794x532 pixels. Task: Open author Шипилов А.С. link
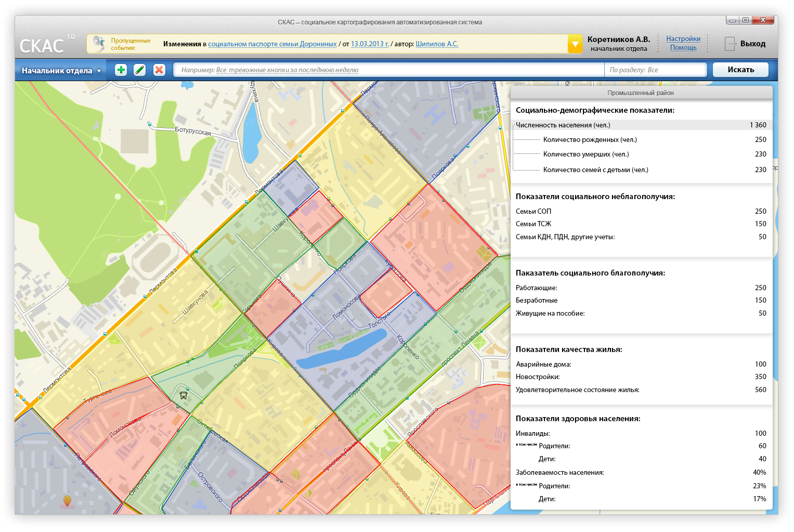437,44
